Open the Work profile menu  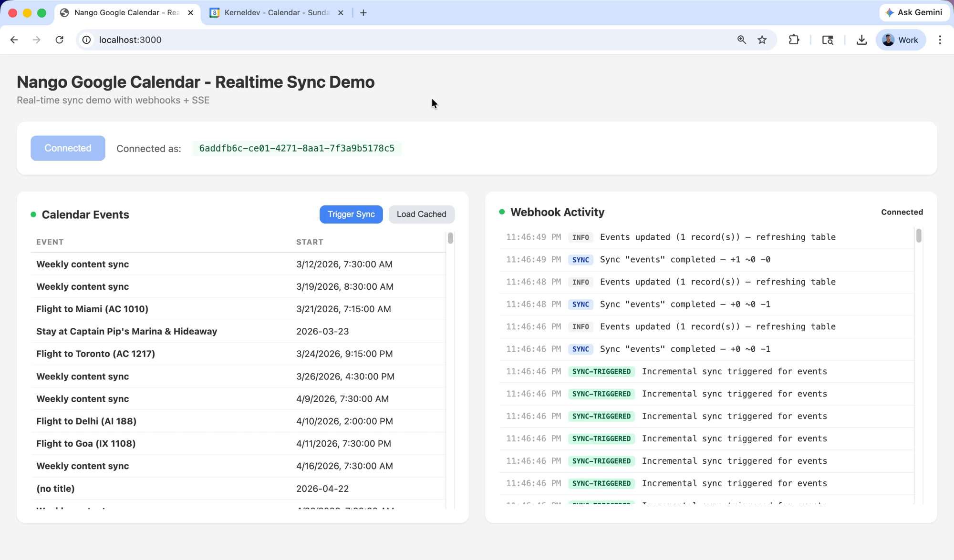click(x=901, y=40)
